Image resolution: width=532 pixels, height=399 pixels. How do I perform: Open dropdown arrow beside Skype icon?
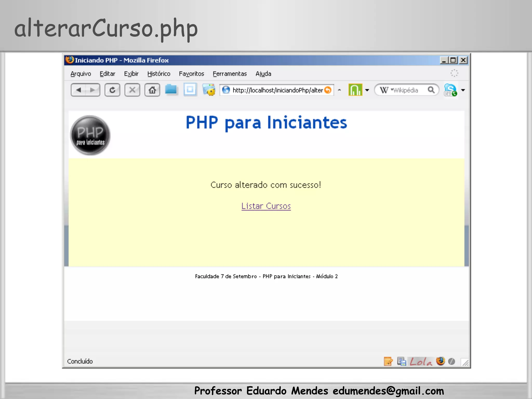point(463,90)
